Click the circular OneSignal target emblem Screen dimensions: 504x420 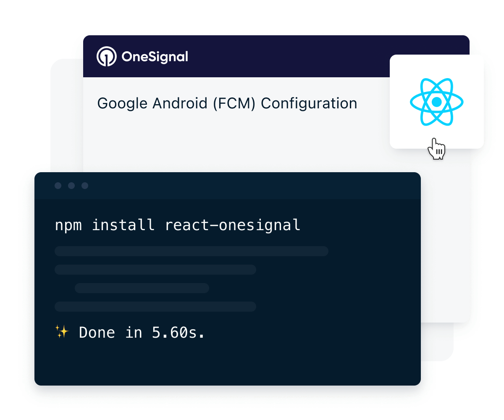tap(106, 56)
